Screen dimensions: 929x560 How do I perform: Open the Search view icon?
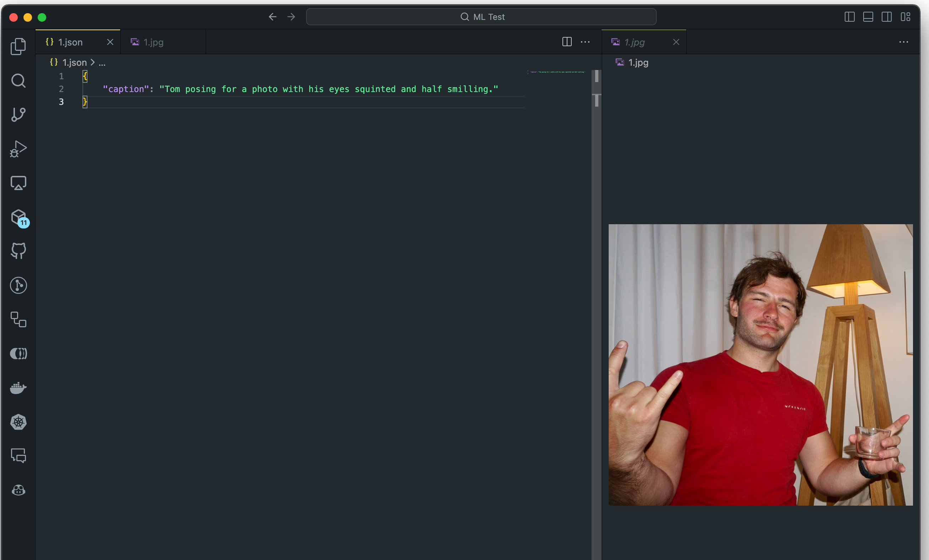(x=18, y=81)
